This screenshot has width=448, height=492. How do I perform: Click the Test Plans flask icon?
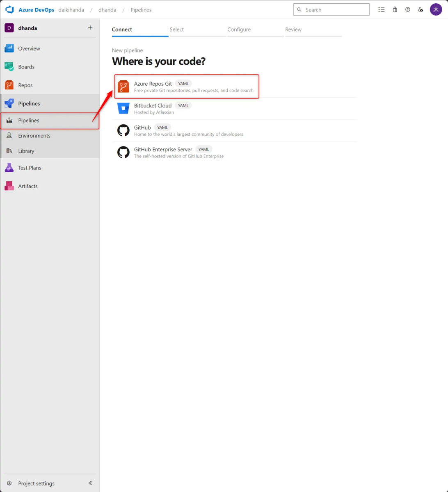tap(9, 168)
